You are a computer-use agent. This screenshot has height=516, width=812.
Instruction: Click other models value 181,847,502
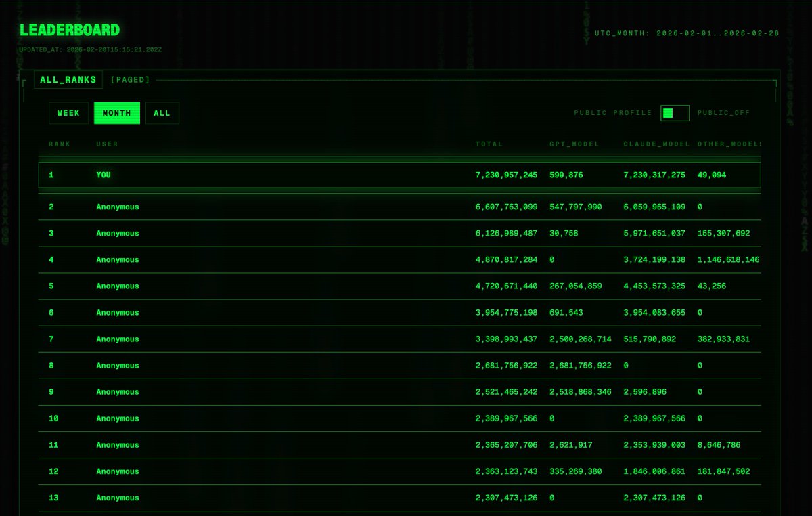[724, 471]
